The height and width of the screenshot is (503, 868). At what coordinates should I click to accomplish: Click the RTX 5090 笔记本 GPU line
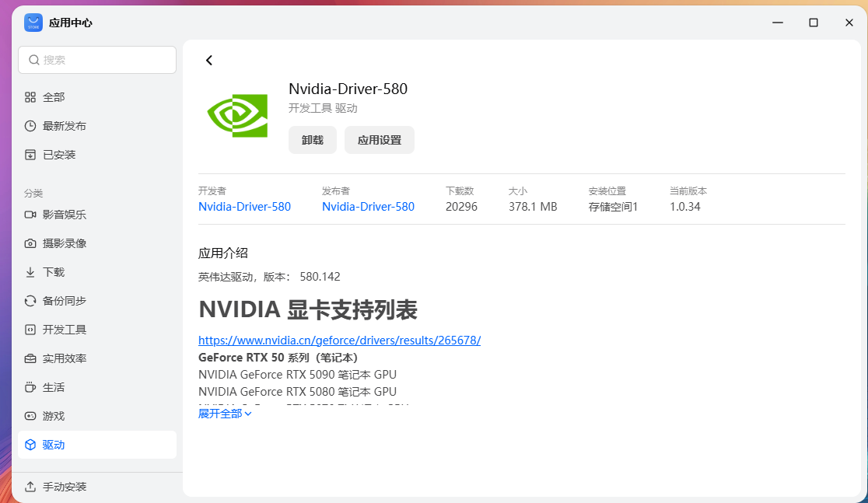click(297, 375)
